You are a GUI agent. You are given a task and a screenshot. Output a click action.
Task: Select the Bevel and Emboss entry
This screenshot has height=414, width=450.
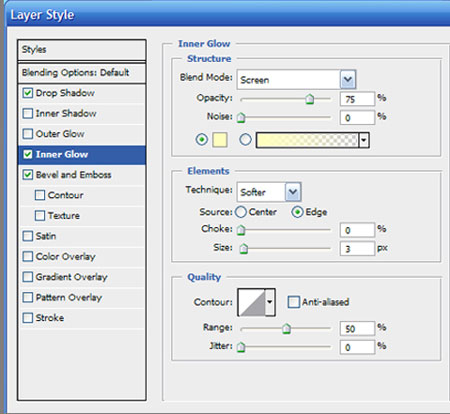point(73,175)
